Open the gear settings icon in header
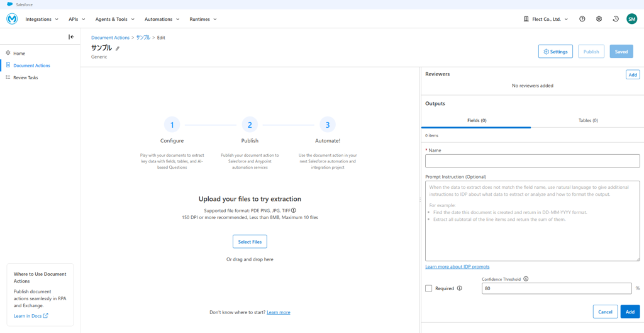Viewport: 644px width, 333px height. [599, 19]
